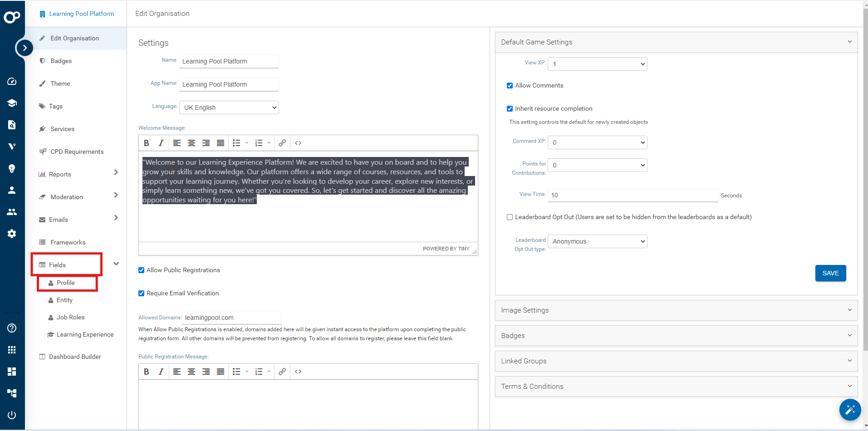Click the settings gear icon in left sidebar

[x=12, y=234]
